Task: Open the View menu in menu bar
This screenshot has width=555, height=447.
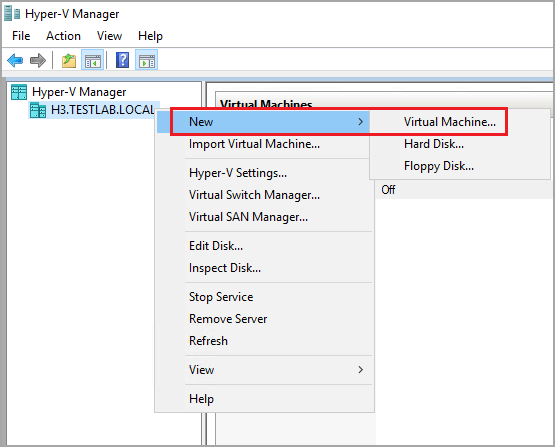Action: click(x=109, y=36)
